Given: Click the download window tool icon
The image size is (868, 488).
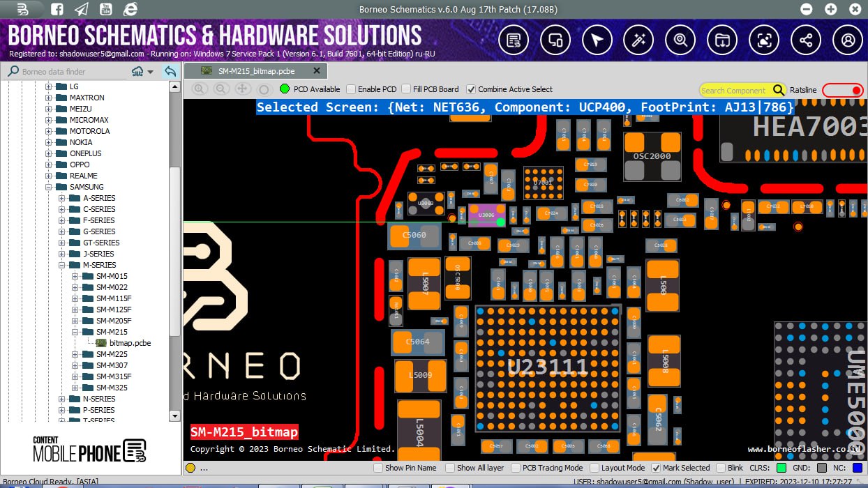Looking at the screenshot, I should 722,40.
